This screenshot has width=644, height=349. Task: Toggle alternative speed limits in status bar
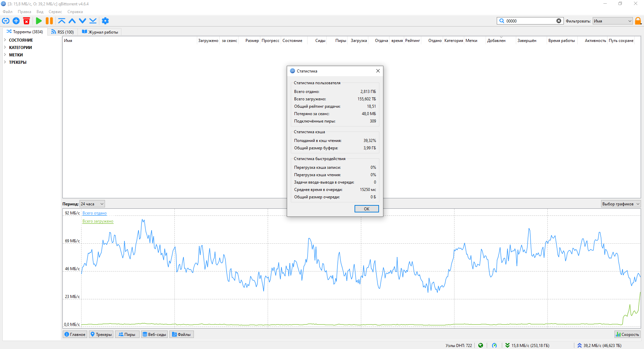coord(494,345)
